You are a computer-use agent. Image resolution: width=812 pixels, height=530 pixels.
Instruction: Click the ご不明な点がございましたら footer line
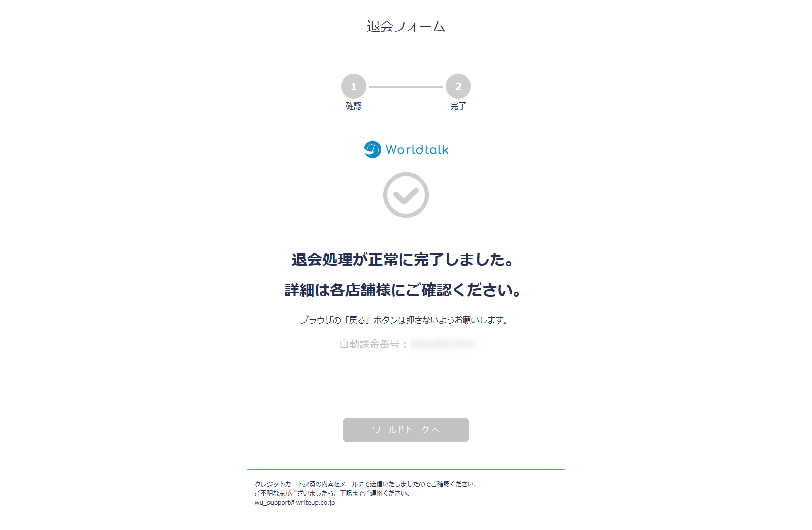pos(332,493)
